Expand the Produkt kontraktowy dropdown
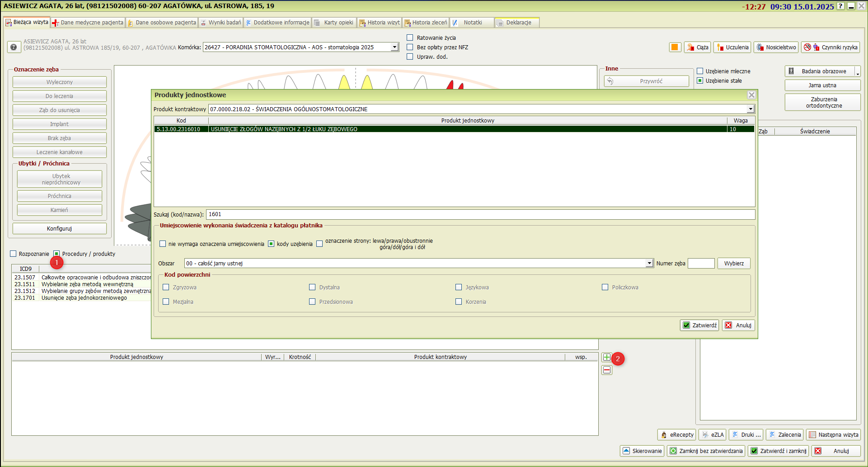Screen dimensions: 868x467 751,109
